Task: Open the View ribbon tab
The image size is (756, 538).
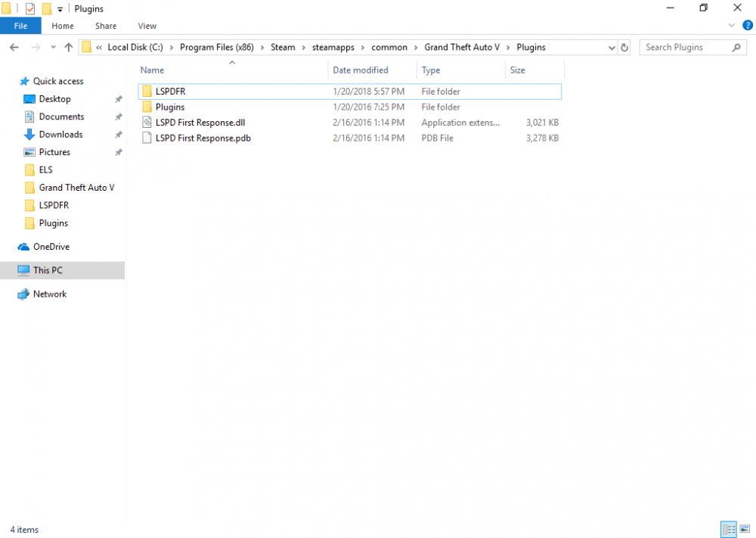Action: pos(147,26)
